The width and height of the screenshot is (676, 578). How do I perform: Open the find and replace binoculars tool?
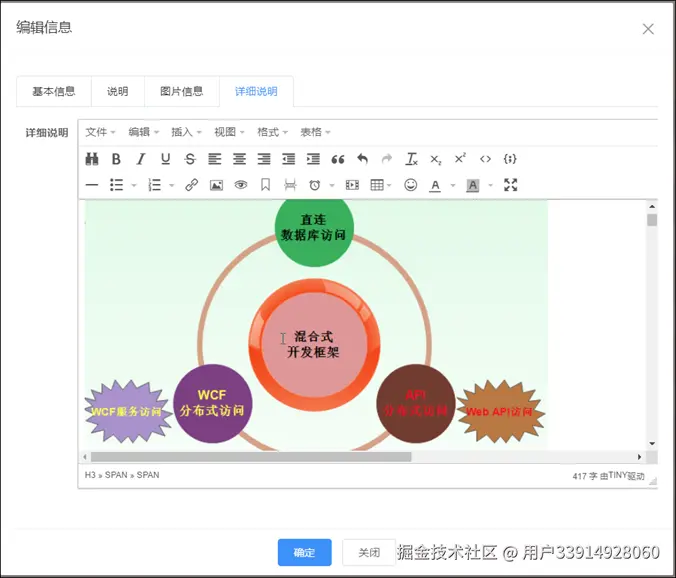tap(92, 159)
